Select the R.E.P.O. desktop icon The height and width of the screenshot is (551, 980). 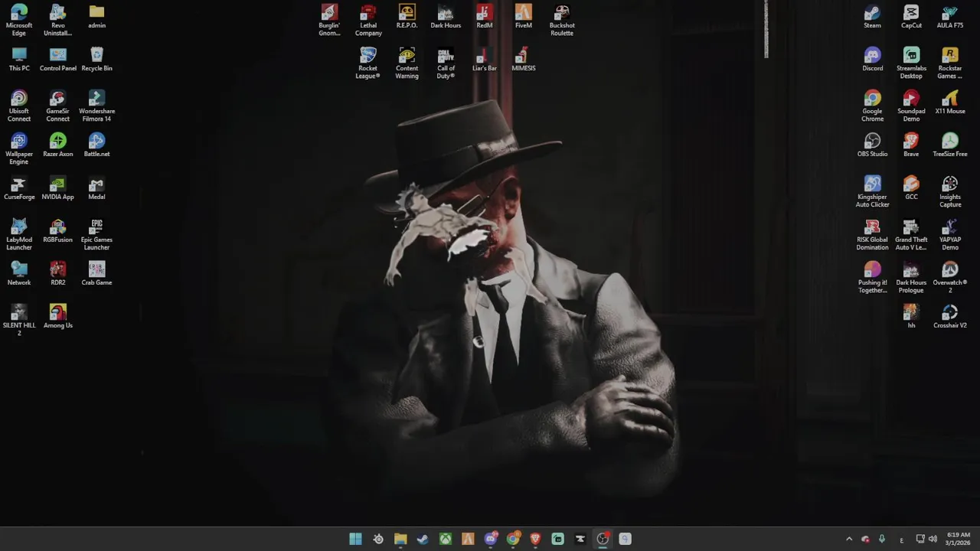407,16
